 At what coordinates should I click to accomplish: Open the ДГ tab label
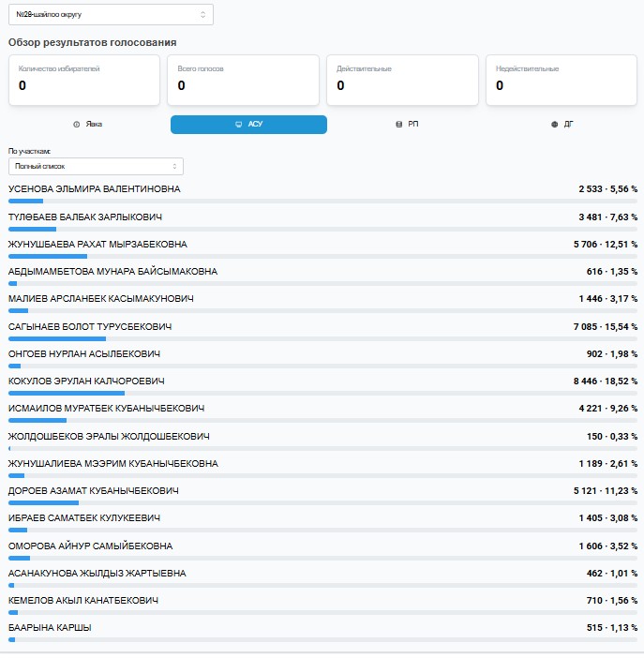[x=568, y=125]
